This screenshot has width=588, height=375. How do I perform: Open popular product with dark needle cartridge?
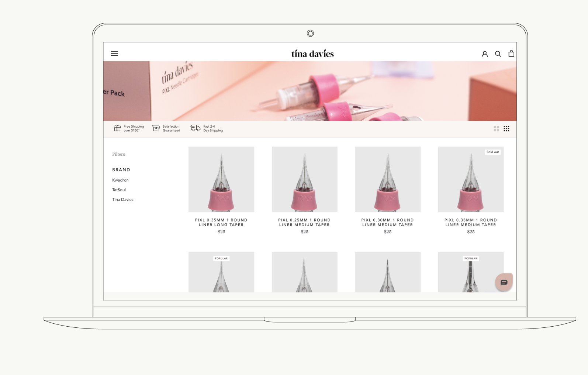[471, 272]
